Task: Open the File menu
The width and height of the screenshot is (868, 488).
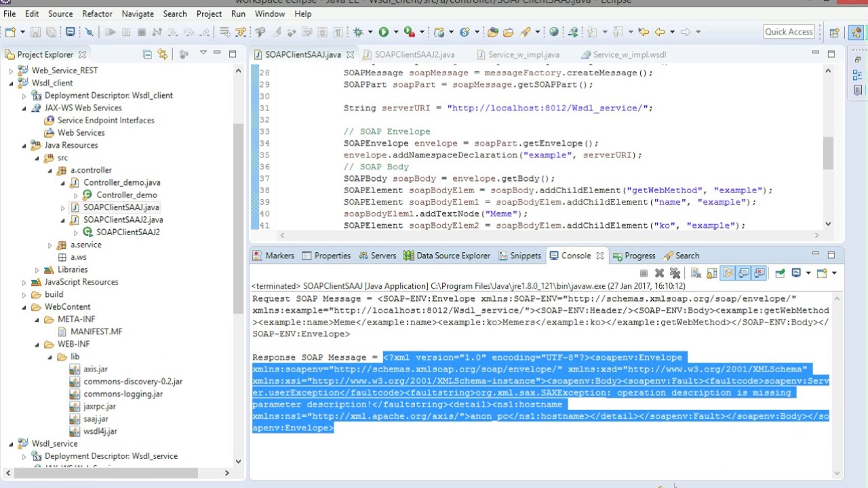Action: coord(8,14)
